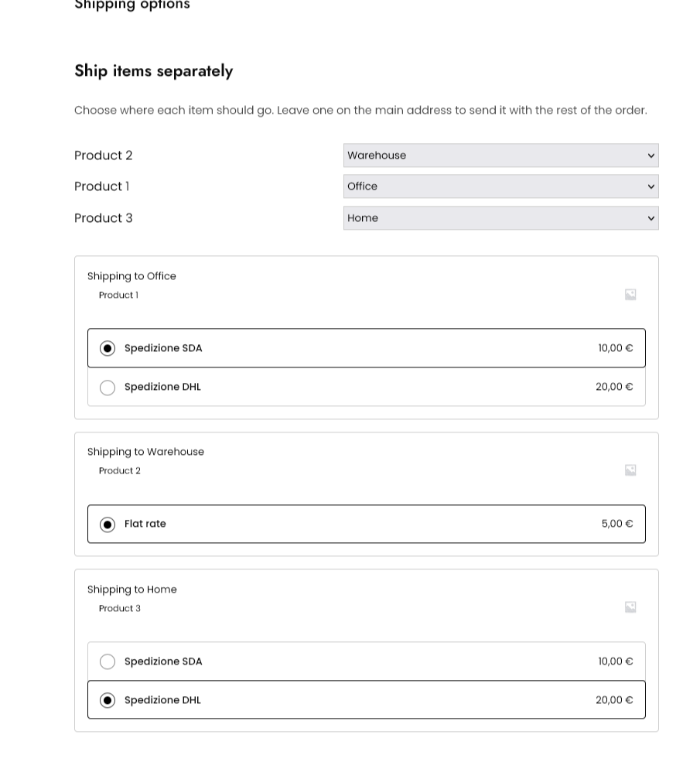700x762 pixels.
Task: Click the 10,00 € price in Office box
Action: click(616, 348)
